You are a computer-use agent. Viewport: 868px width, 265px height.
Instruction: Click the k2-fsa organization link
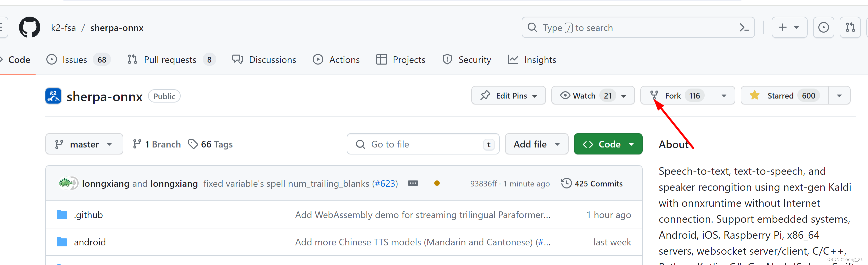63,28
